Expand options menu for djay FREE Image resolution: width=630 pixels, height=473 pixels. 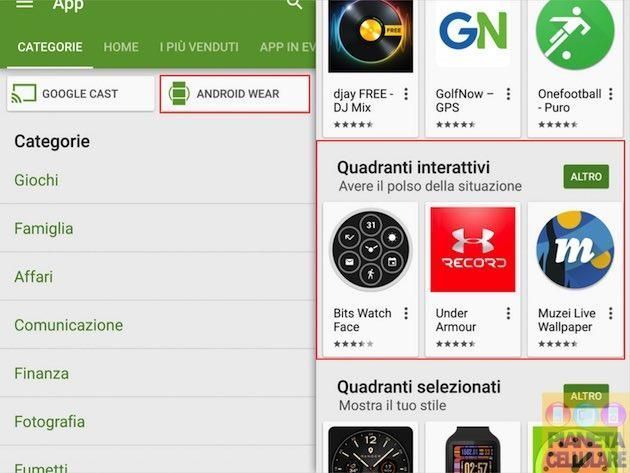coord(406,94)
